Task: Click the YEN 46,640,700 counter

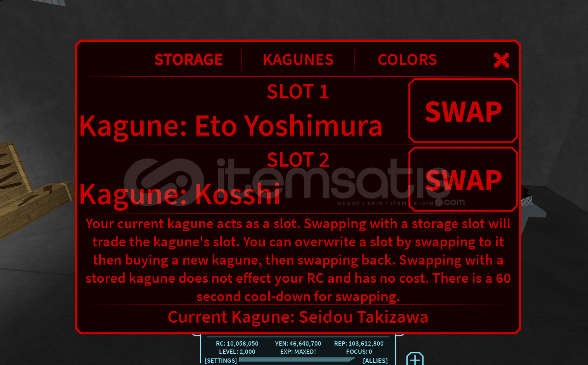Action: click(x=298, y=344)
